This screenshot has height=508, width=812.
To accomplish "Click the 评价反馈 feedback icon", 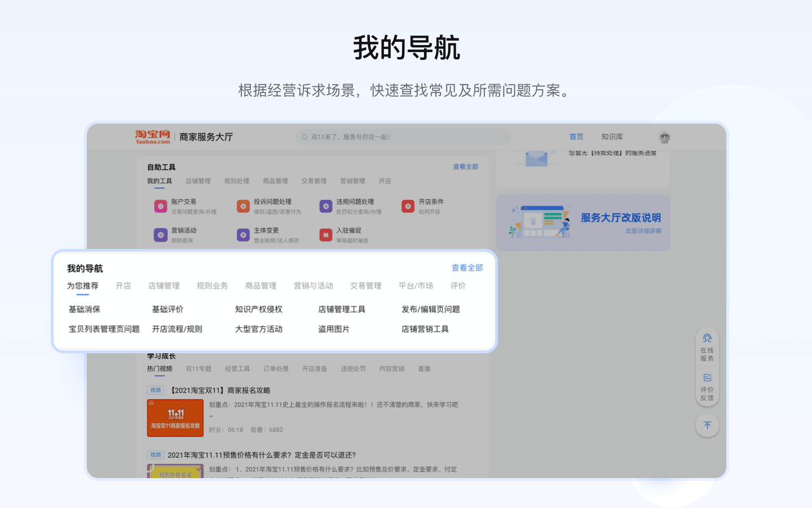I will [707, 378].
